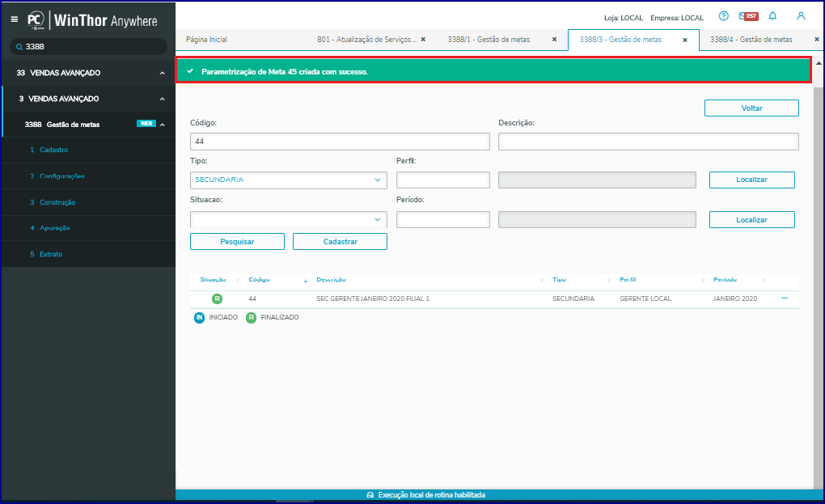The height and width of the screenshot is (504, 825).
Task: Collapse the 3 VENDAS AVANÇADO group
Action: (x=162, y=99)
